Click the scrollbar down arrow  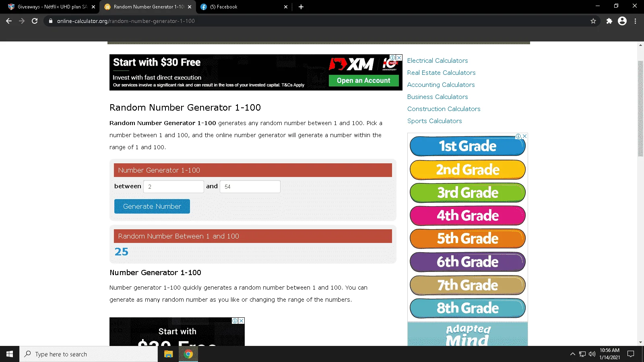640,343
